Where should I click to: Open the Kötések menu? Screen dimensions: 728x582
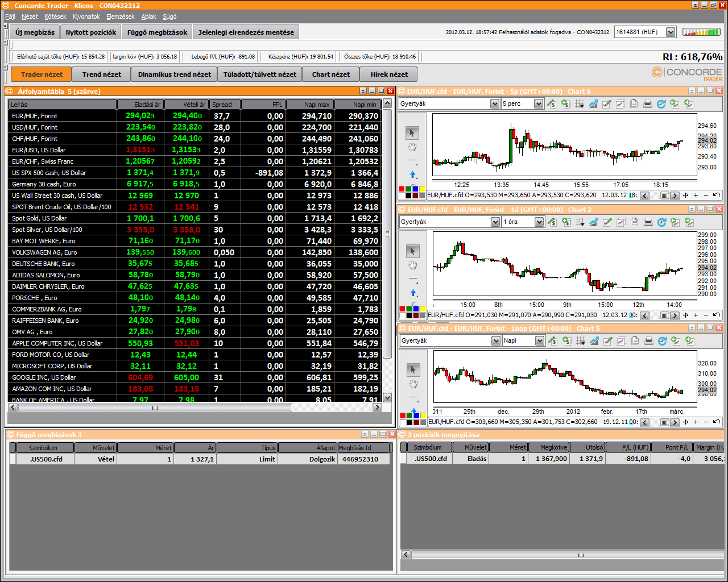(x=55, y=16)
